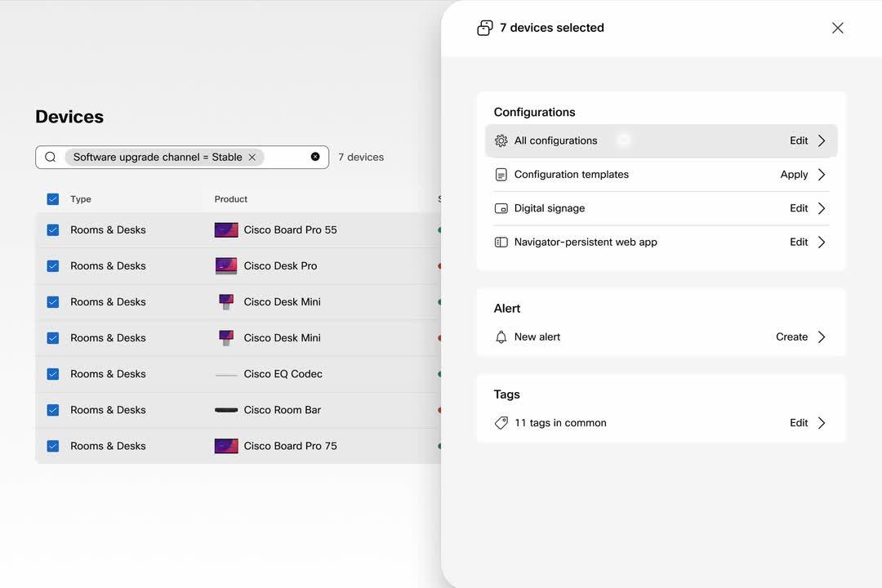Click the Cisco Board Pro 75 name
The height and width of the screenshot is (588, 882).
point(290,446)
